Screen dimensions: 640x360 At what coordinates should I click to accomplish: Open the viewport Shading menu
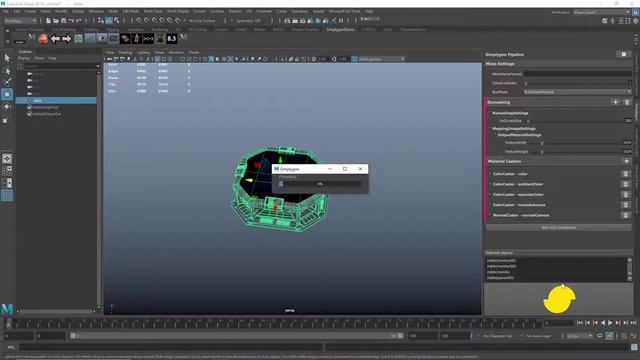[125, 52]
